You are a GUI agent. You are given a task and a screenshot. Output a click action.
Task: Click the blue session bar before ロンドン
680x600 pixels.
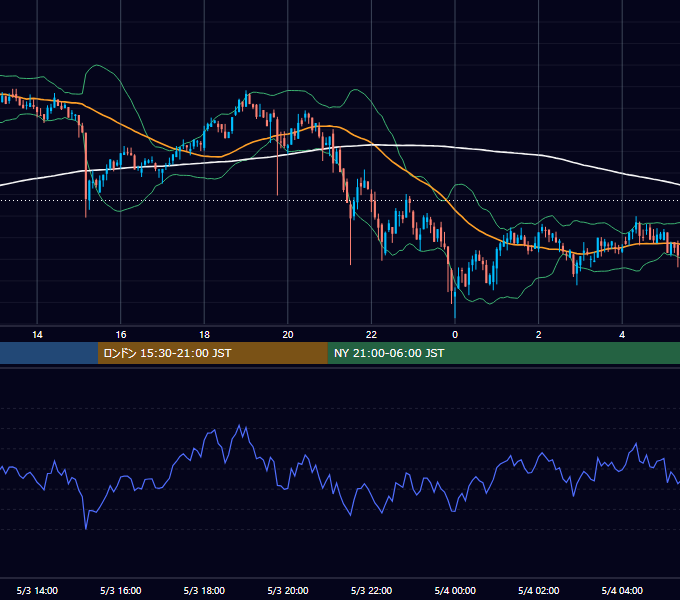coord(49,353)
